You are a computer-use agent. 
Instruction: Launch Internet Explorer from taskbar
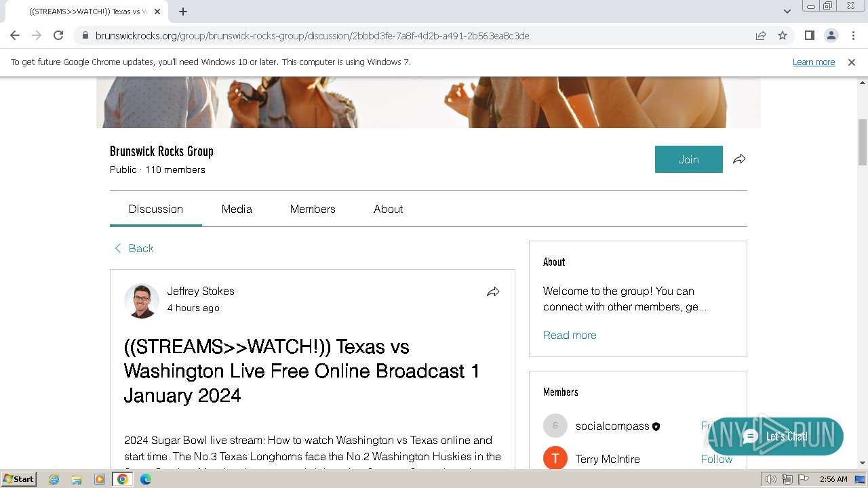pos(54,479)
